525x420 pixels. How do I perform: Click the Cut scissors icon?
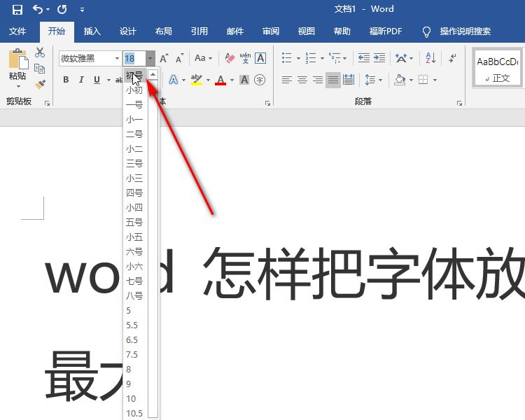coord(40,52)
